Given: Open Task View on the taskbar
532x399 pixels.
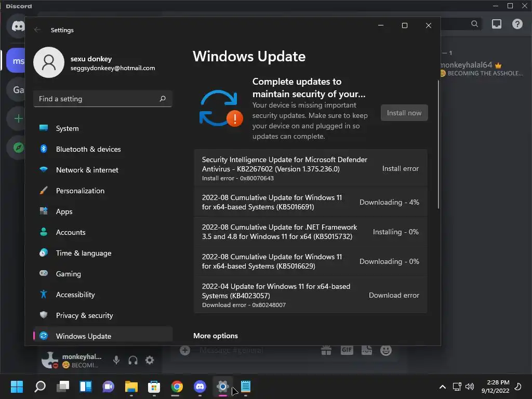Looking at the screenshot, I should pos(63,387).
